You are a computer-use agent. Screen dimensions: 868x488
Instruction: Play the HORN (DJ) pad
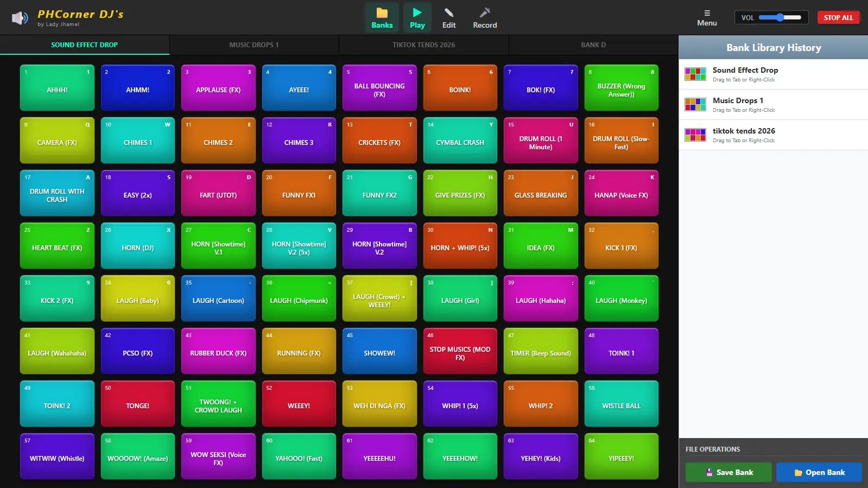[x=138, y=246]
